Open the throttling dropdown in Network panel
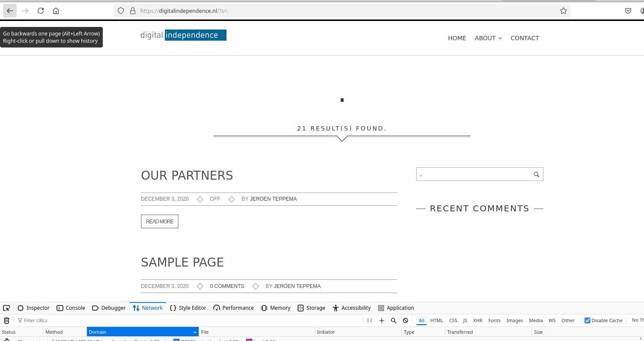 point(637,320)
